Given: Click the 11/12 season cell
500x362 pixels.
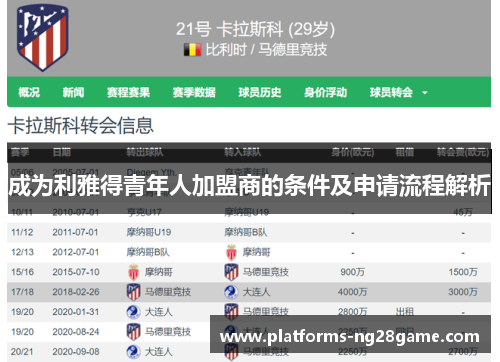Looking at the screenshot, I should click(x=22, y=232).
